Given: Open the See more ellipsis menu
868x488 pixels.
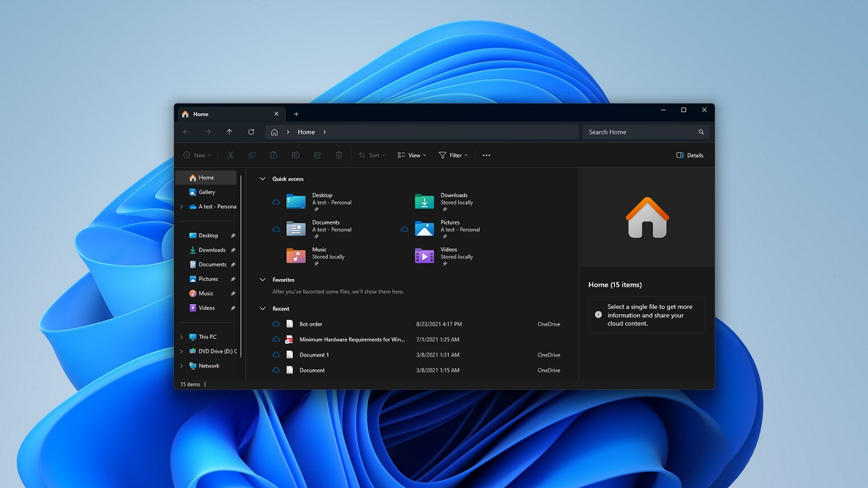Looking at the screenshot, I should coord(487,155).
